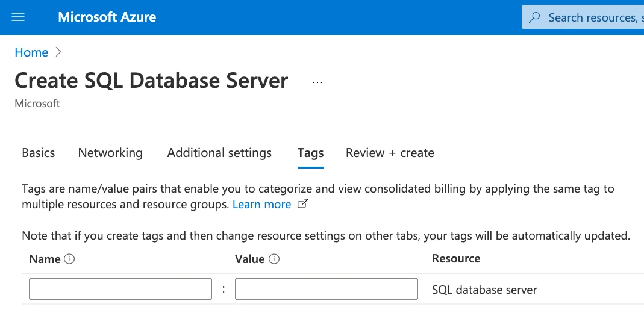Click the Resource column header

[456, 258]
